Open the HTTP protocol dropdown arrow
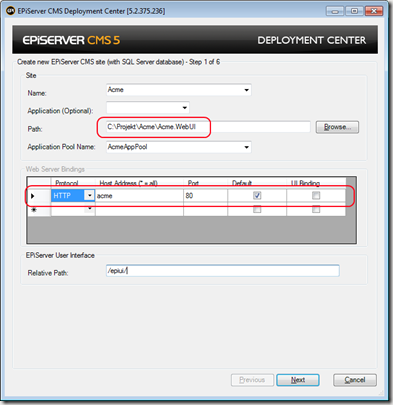 pos(89,195)
